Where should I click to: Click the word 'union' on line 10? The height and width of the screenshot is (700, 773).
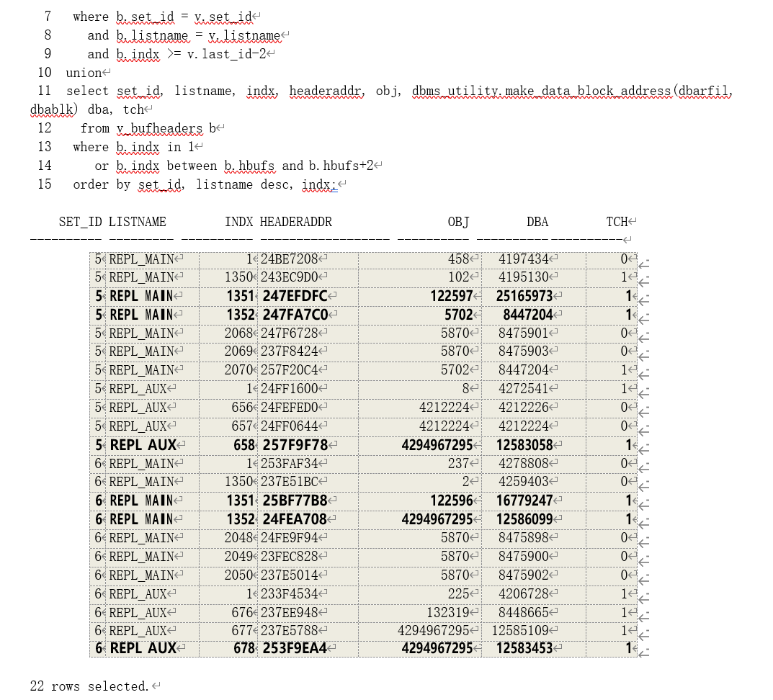click(84, 73)
